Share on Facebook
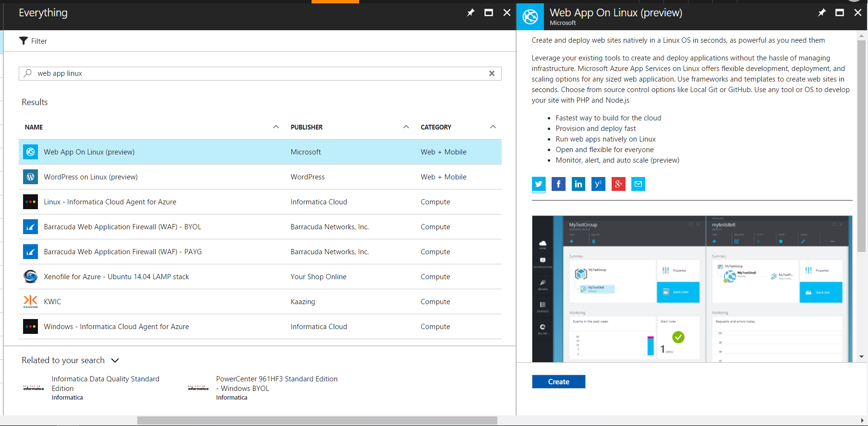 (x=558, y=184)
